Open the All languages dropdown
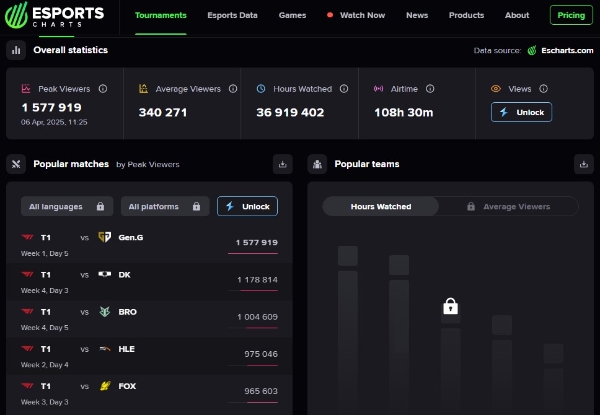Image resolution: width=600 pixels, height=415 pixels. [x=67, y=207]
